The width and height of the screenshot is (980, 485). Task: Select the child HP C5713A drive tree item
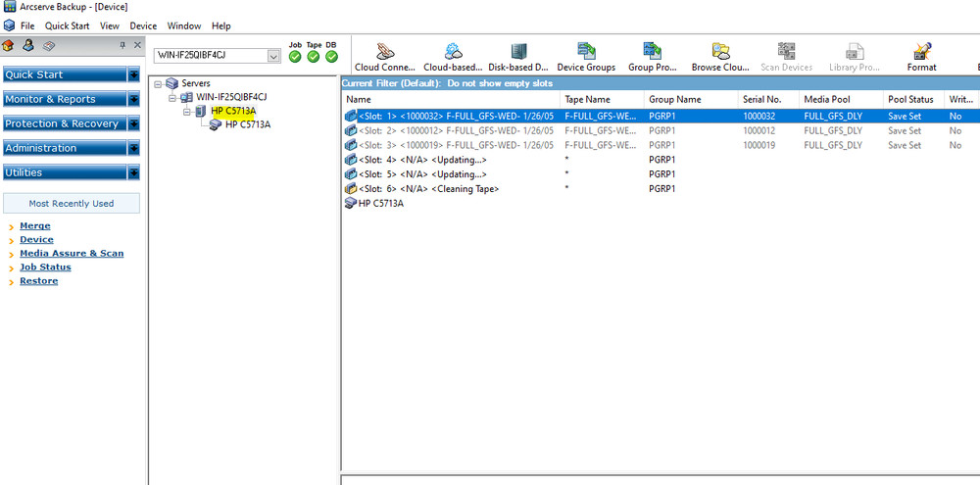tap(248, 124)
